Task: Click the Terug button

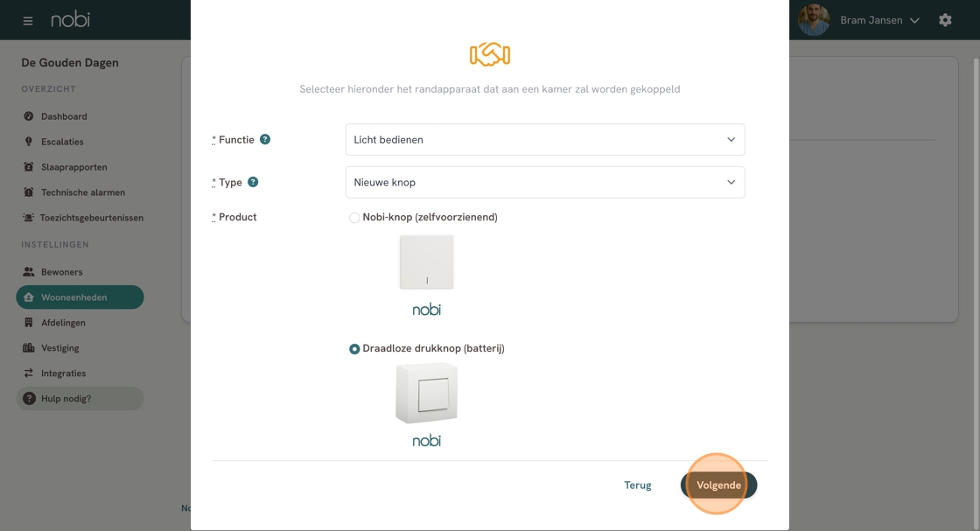Action: point(638,485)
